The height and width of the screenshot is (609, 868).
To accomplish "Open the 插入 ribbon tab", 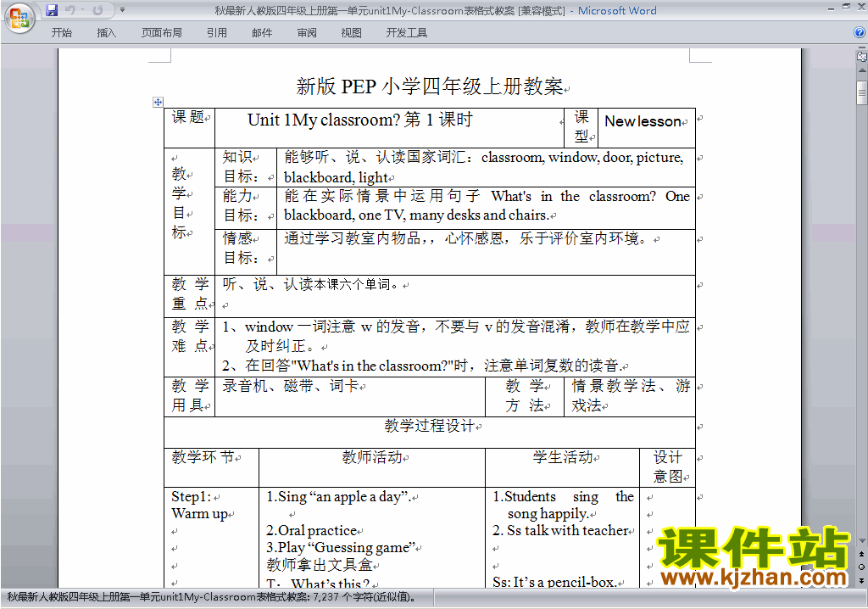I will 106,33.
